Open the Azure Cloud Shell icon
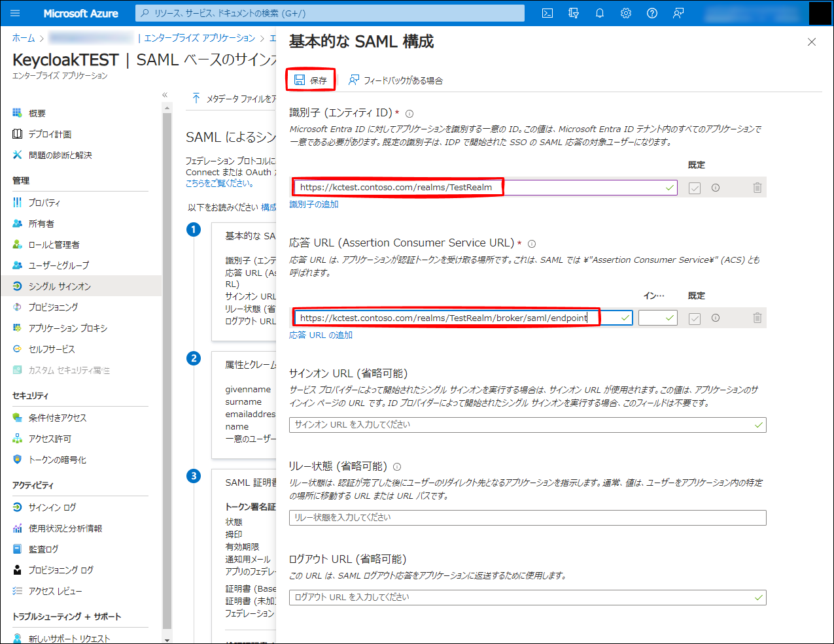834x644 pixels. 547,13
